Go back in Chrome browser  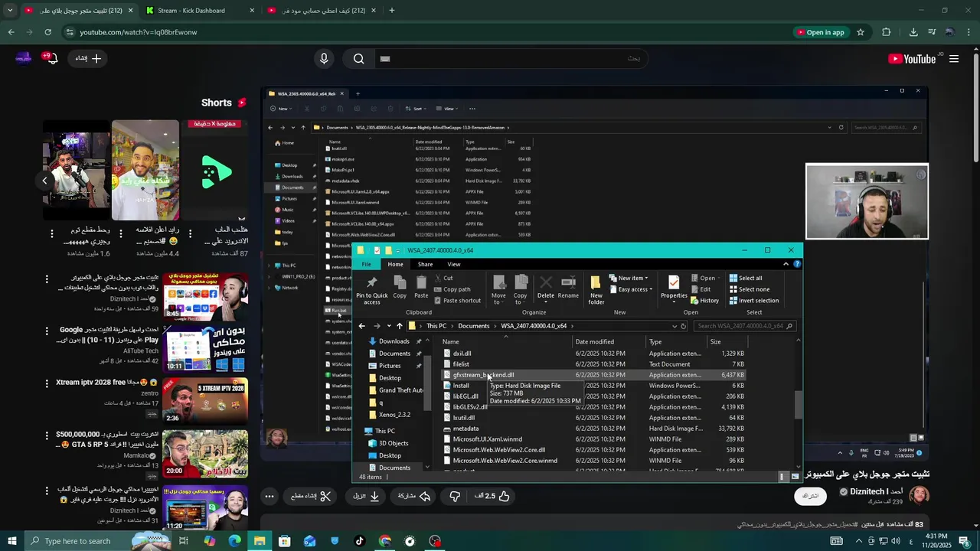tap(11, 32)
